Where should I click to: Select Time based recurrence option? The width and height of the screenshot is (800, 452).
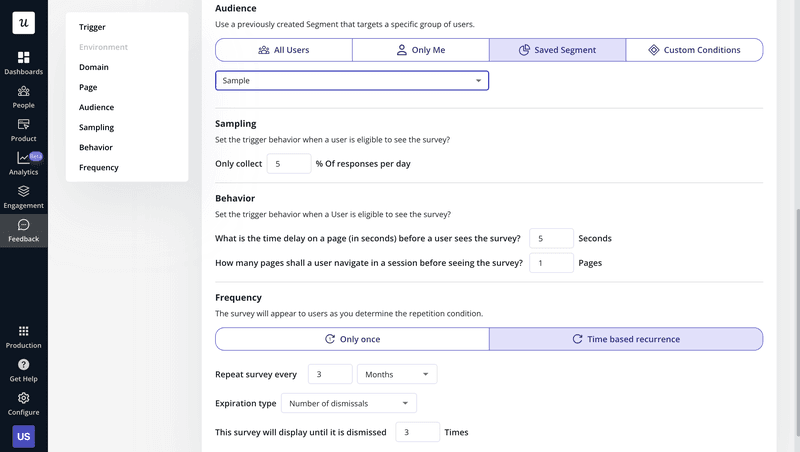[x=626, y=339]
